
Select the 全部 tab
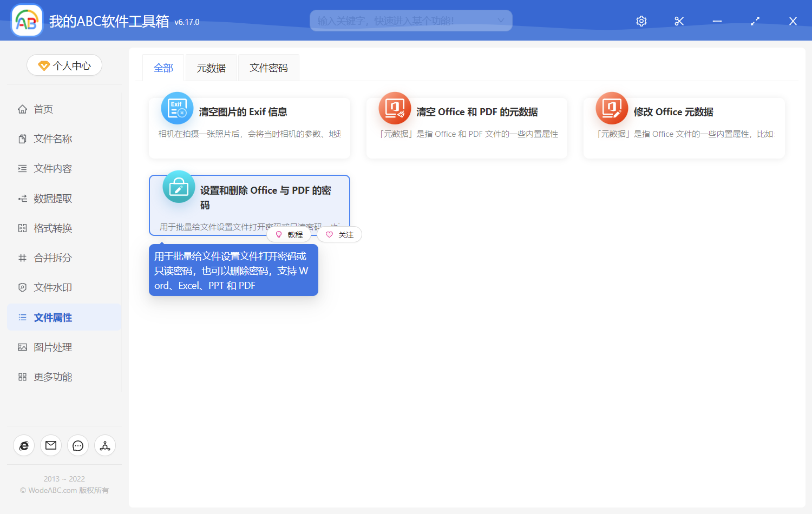163,67
